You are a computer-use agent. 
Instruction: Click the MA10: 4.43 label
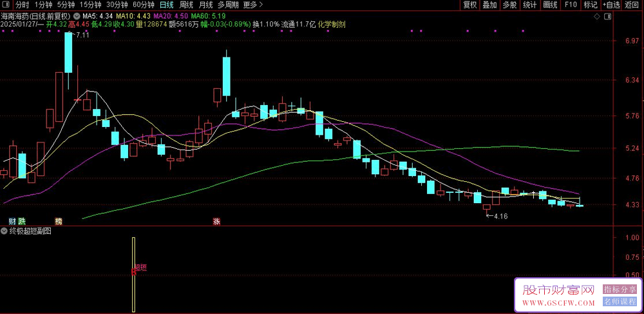point(133,16)
